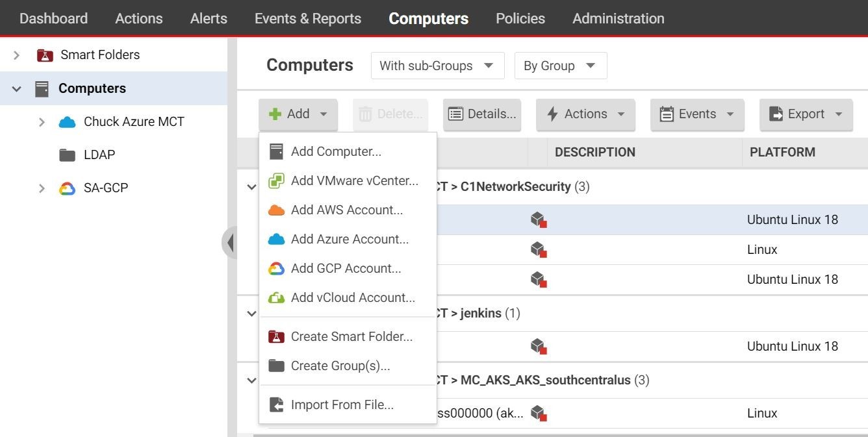This screenshot has height=437, width=868.
Task: Expand the Smart Folders tree node
Action: click(x=17, y=55)
